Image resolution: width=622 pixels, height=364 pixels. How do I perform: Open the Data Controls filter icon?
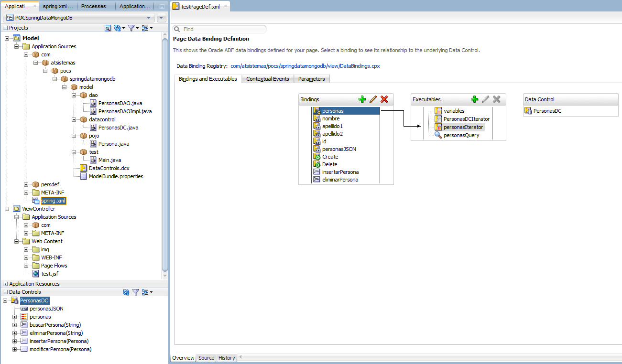[135, 292]
